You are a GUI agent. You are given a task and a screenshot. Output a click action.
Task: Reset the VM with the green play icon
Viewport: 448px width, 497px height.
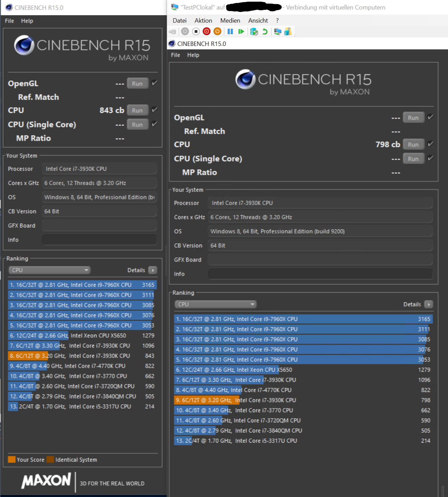pos(241,31)
